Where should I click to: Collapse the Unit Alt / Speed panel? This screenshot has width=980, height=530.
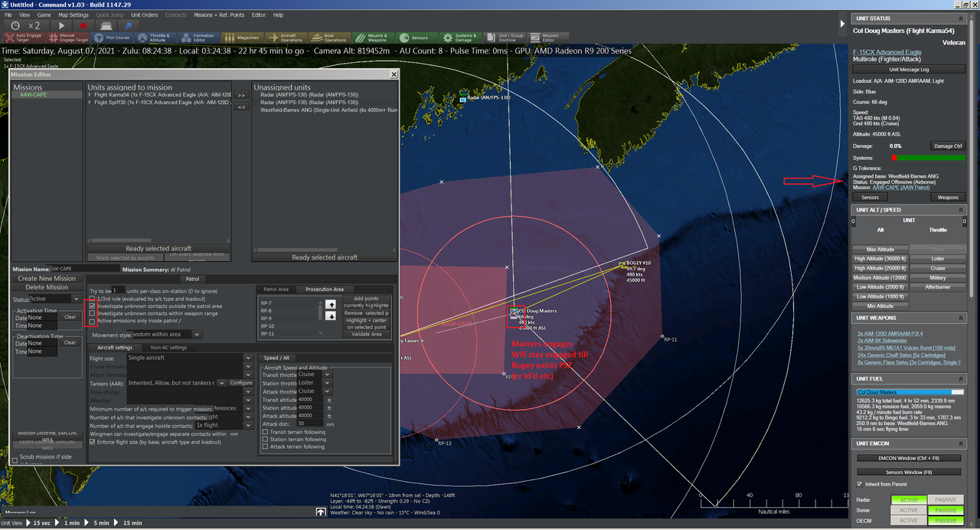coord(961,210)
